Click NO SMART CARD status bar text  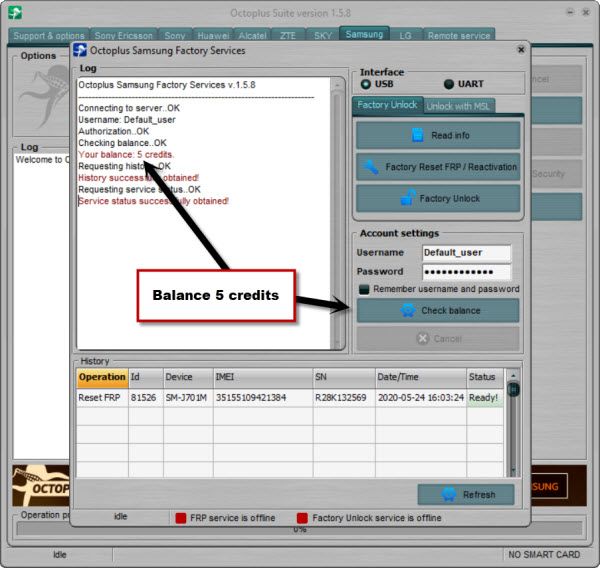point(544,554)
